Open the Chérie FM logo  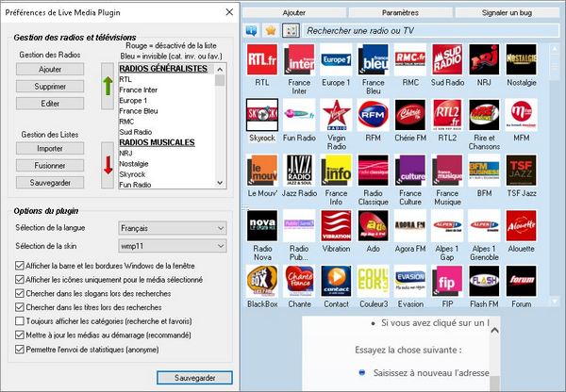[x=410, y=115]
